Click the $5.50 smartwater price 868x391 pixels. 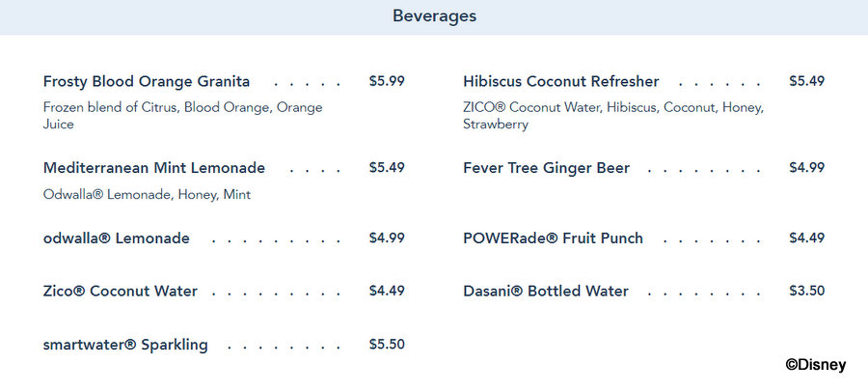point(387,344)
